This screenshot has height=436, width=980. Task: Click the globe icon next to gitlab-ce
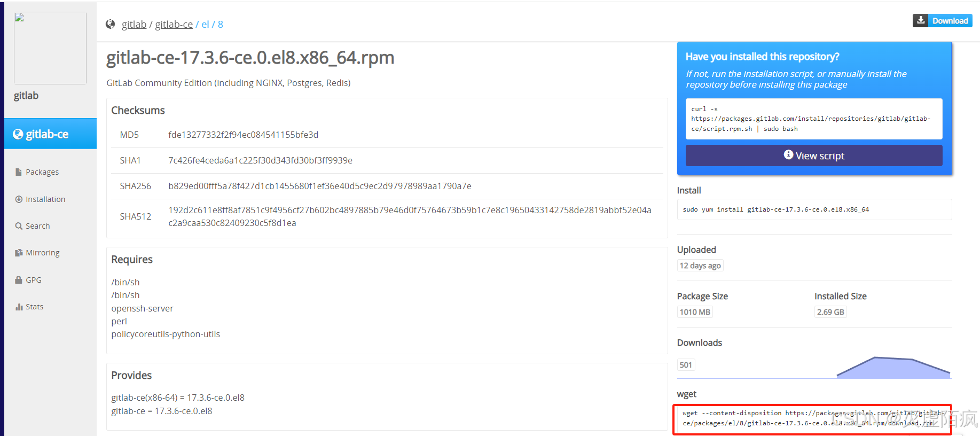pyautogui.click(x=18, y=134)
